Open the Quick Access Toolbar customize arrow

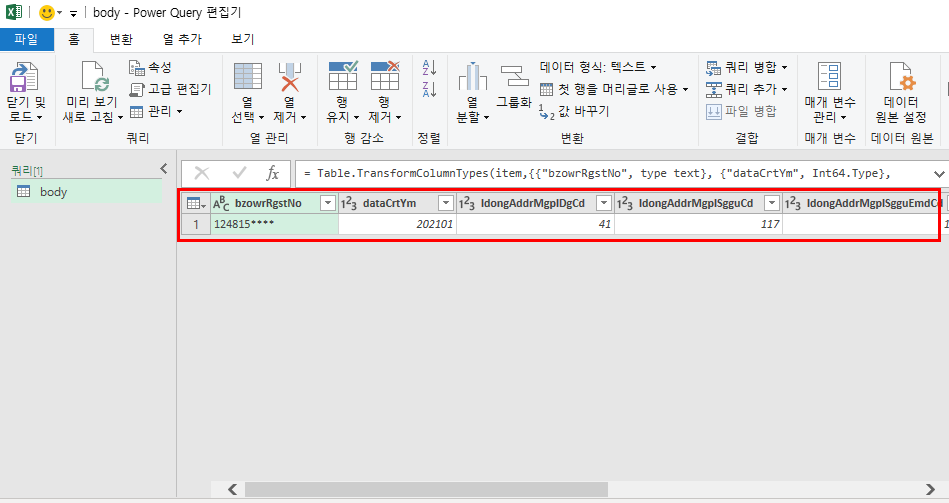(x=73, y=13)
